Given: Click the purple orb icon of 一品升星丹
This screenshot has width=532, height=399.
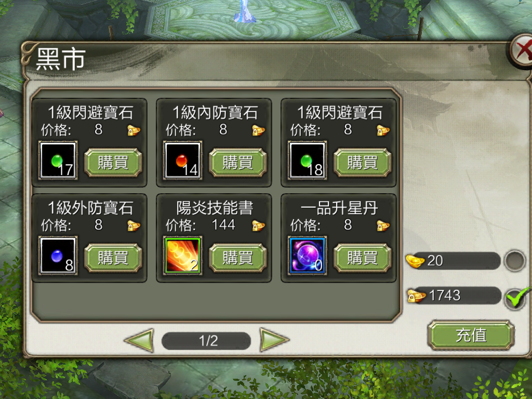Looking at the screenshot, I should tap(307, 256).
